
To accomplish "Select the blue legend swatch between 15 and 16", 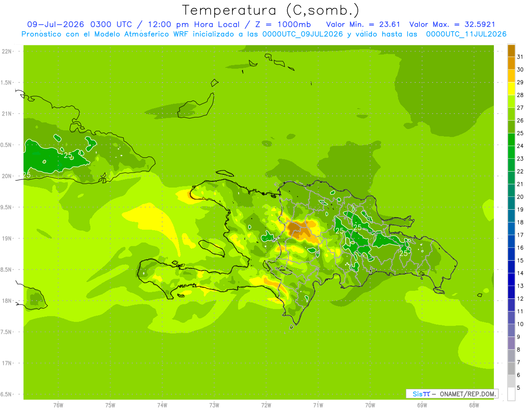I will pyautogui.click(x=511, y=254).
